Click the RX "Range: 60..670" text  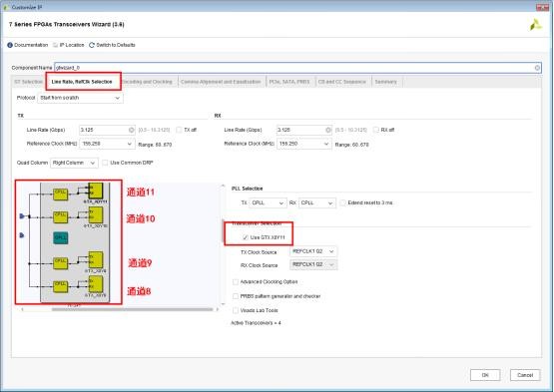point(352,145)
